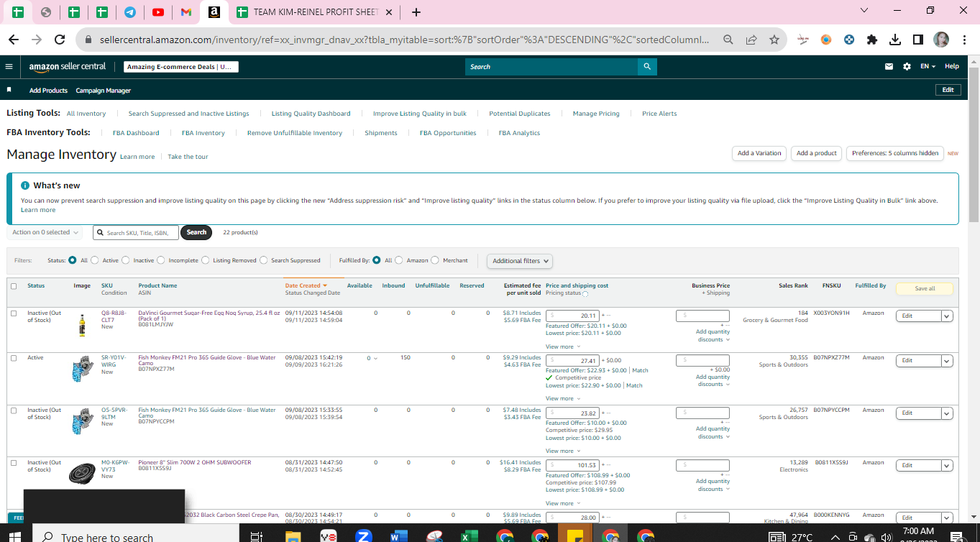This screenshot has height=542, width=980.
Task: Open the Seller Central hamburger menu
Action: [x=9, y=66]
